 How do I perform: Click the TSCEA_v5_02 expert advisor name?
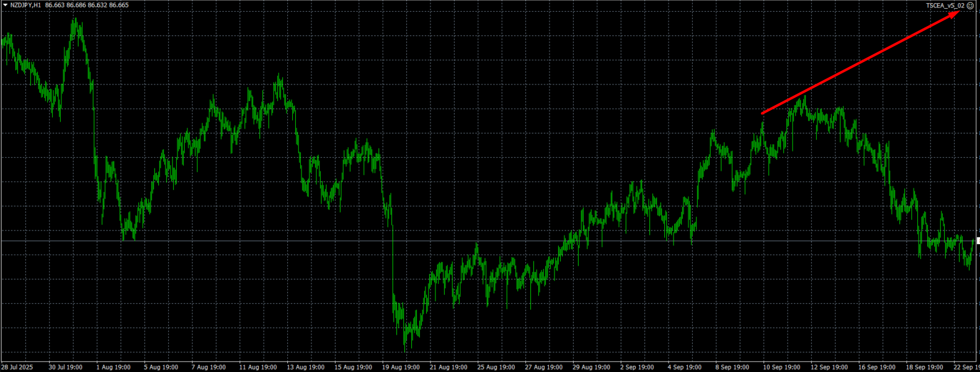click(x=945, y=6)
